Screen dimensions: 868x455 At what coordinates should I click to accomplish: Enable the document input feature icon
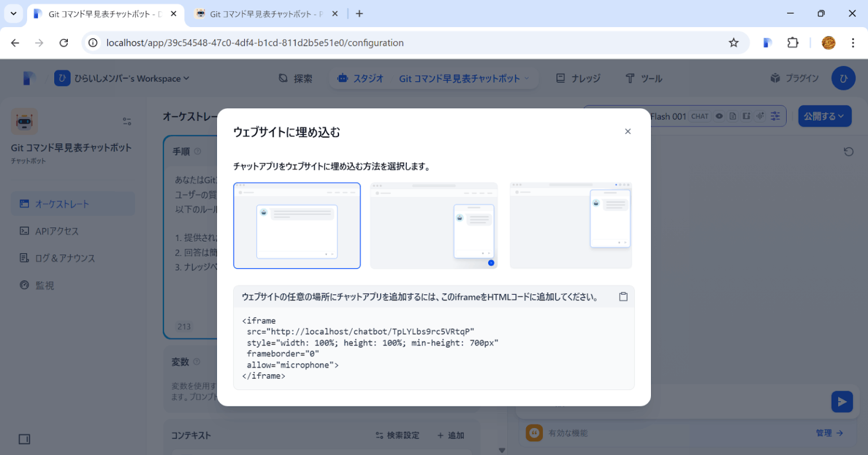[x=733, y=116]
